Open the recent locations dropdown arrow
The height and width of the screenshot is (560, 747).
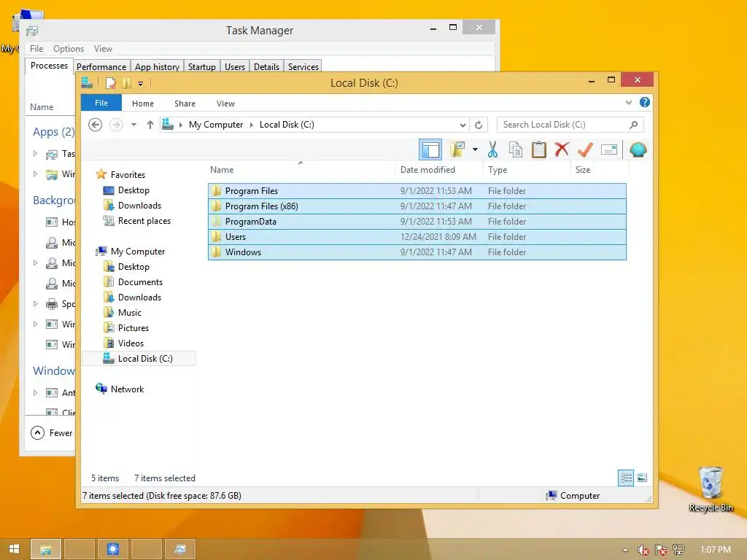point(134,125)
